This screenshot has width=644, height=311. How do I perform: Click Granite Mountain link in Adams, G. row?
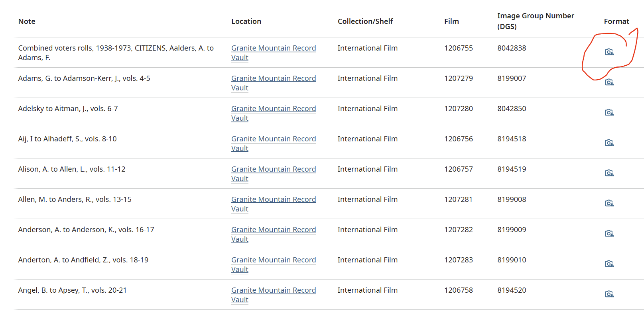click(273, 78)
